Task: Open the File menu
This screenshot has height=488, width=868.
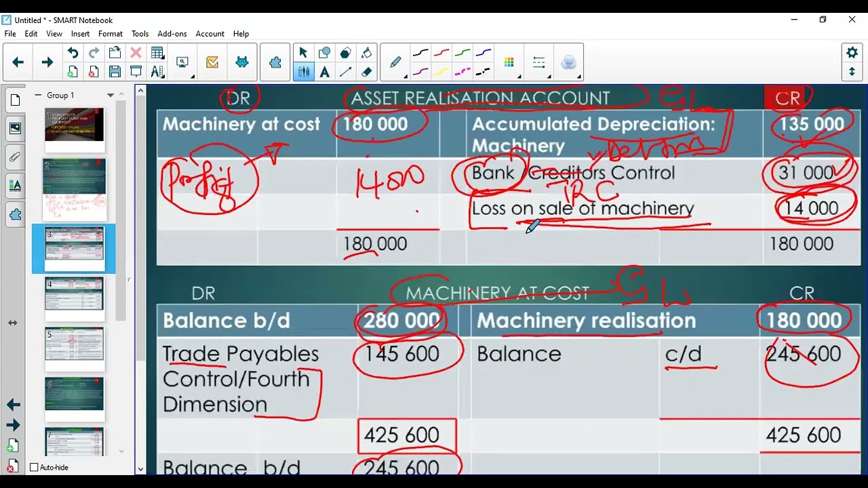Action: pyautogui.click(x=10, y=34)
